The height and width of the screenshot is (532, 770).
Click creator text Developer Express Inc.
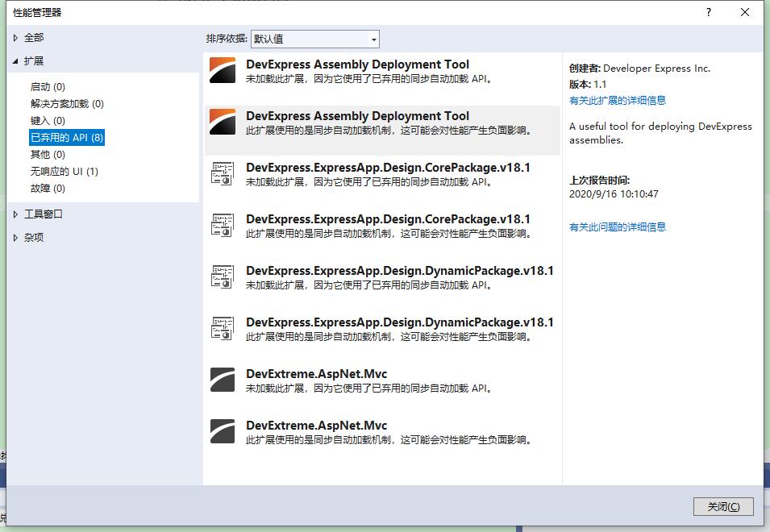[x=656, y=69]
